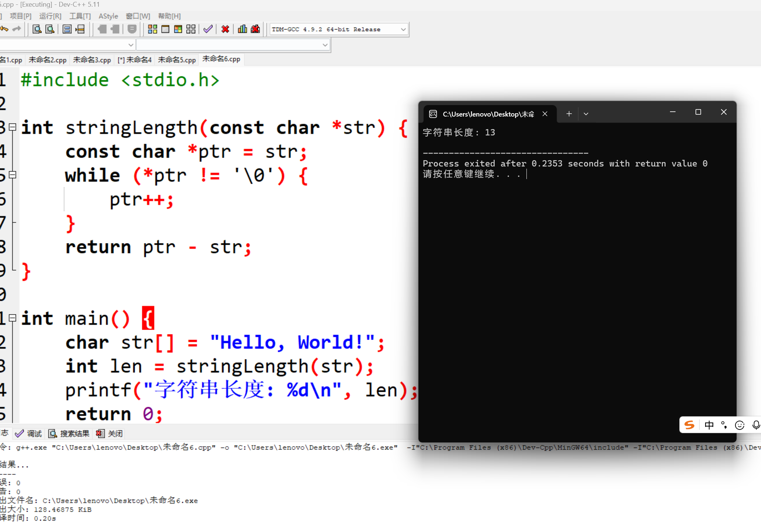Click the Sogou input method 中 language indicator
Viewport: 761px width, 532px height.
click(x=709, y=425)
